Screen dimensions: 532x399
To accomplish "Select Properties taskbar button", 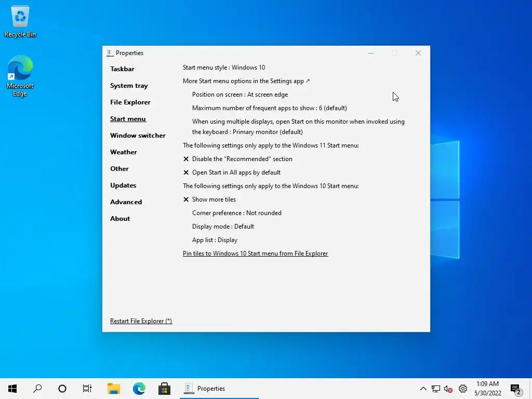I will 219,389.
